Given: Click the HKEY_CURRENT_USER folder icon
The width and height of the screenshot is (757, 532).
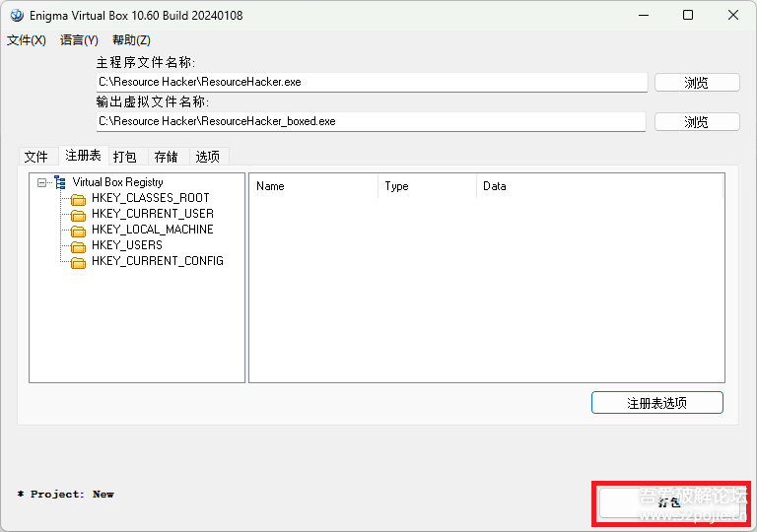Looking at the screenshot, I should (78, 215).
